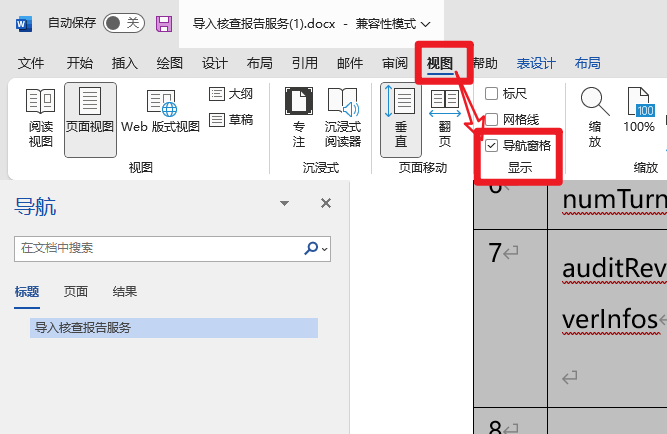
Task: Select vertical page movement (垂直)
Action: click(x=401, y=118)
